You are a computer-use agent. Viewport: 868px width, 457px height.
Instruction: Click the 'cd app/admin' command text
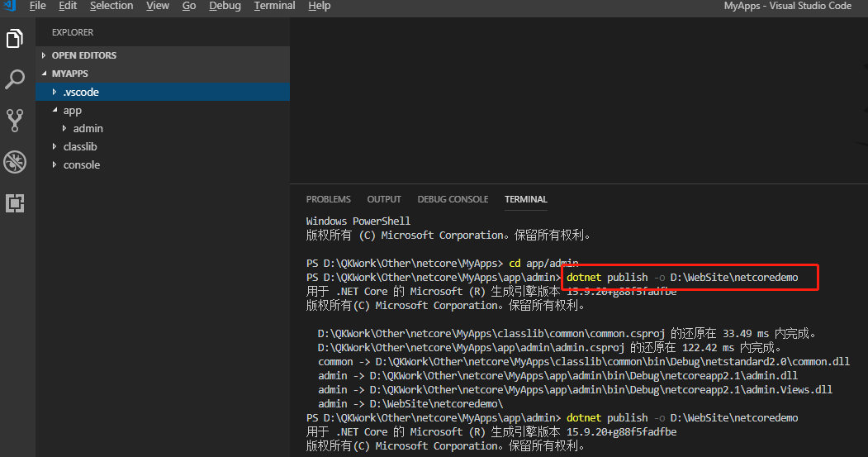tap(543, 263)
